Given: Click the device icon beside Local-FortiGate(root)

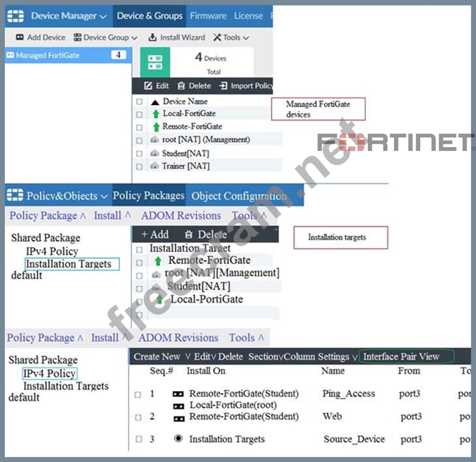Looking at the screenshot, I should coord(178,406).
